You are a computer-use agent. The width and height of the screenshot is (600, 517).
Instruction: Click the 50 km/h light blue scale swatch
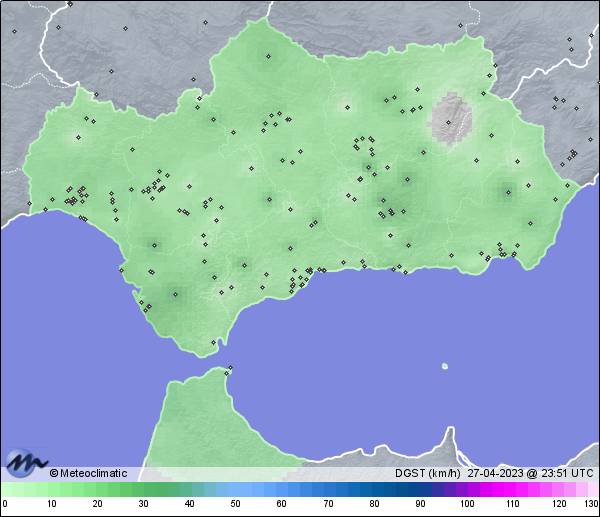[x=235, y=490]
